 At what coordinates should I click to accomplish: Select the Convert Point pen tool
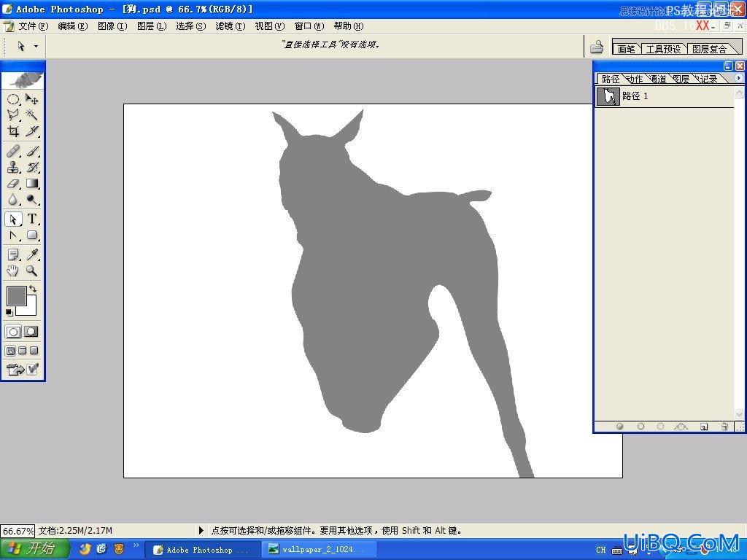13,236
